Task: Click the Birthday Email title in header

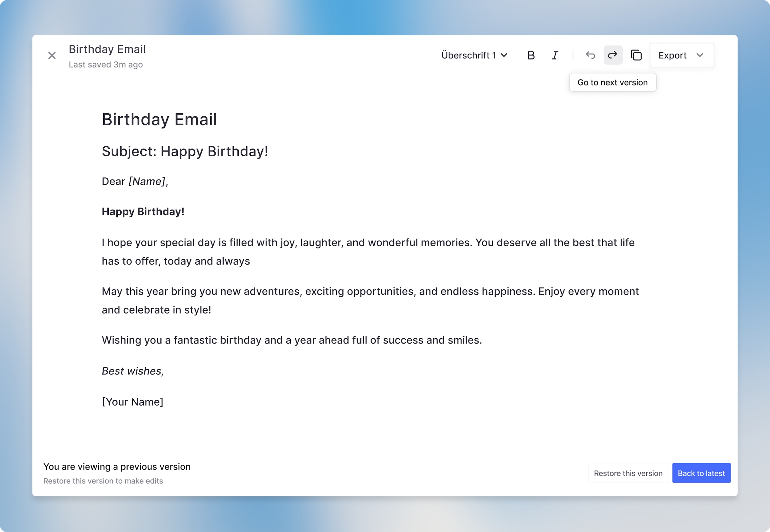Action: point(107,49)
